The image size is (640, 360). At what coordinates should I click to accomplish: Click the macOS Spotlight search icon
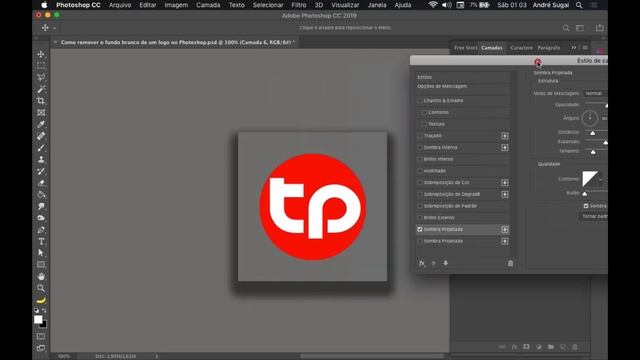tap(579, 5)
